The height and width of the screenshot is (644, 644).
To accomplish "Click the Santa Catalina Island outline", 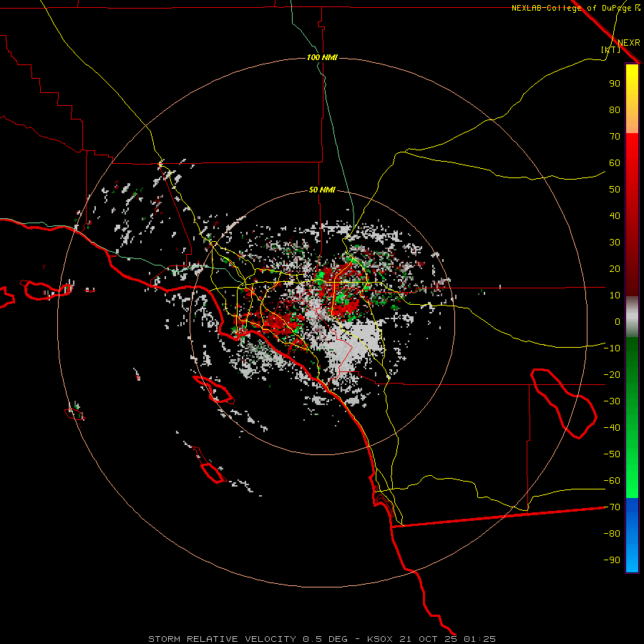I will pos(213,389).
